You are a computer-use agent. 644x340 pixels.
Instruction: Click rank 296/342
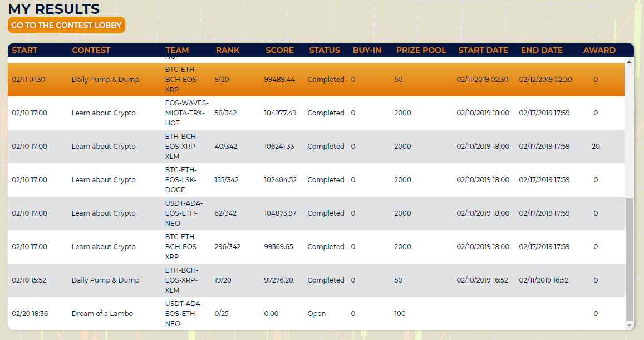pyautogui.click(x=228, y=247)
